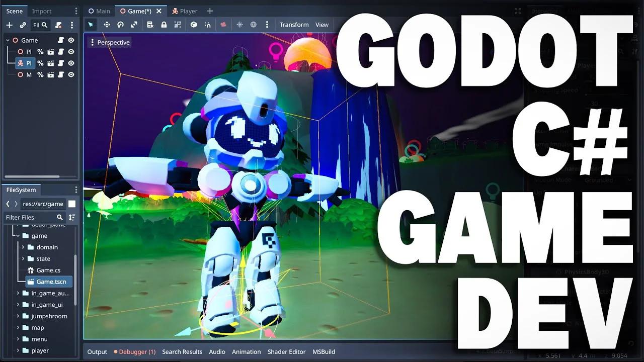Viewport: 644px width, 362px height.
Task: Open the Debugger bottom panel
Action: [x=134, y=352]
